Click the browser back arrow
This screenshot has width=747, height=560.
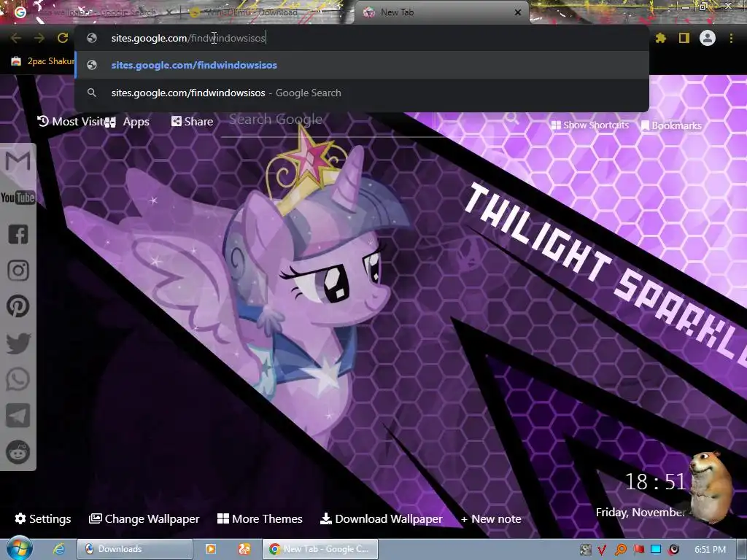[16, 38]
